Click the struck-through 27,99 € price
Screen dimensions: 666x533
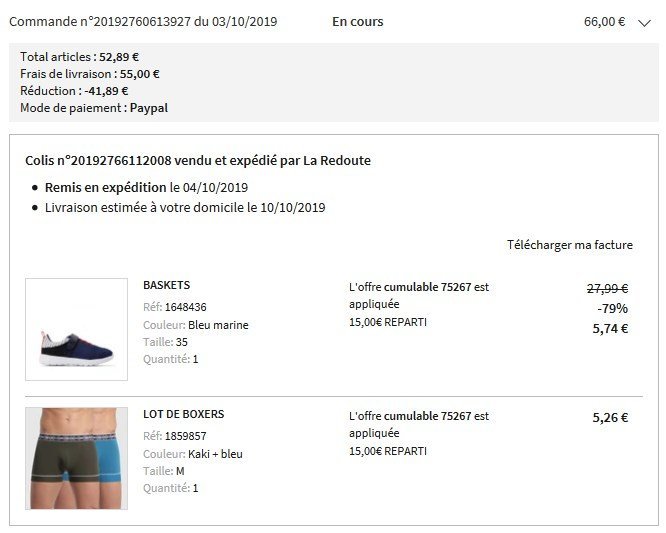607,289
